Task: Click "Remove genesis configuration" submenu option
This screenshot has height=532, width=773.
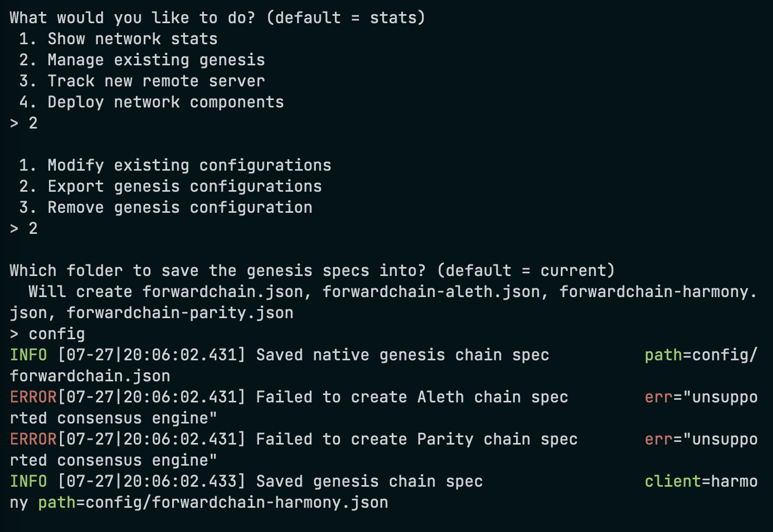Action: (x=180, y=208)
